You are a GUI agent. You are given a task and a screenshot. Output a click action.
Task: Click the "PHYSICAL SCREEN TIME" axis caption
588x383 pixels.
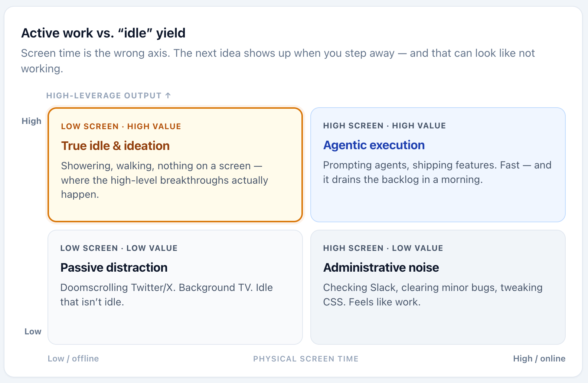click(306, 359)
